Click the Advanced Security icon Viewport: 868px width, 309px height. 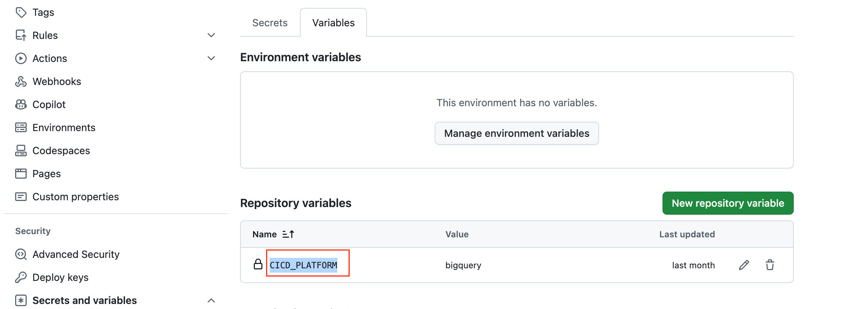[21, 254]
